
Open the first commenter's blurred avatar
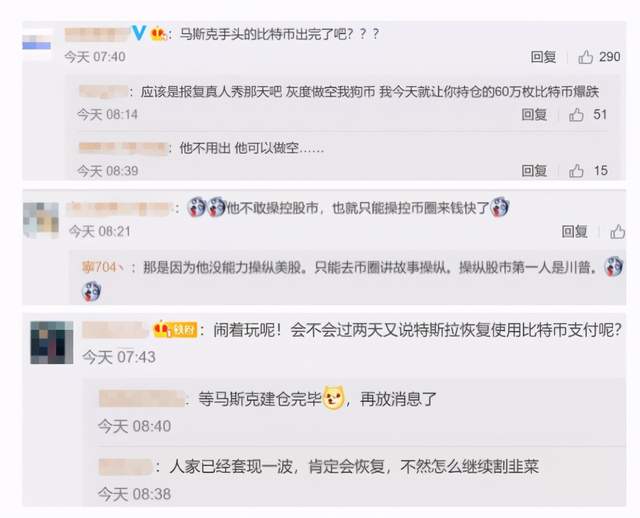tap(38, 42)
